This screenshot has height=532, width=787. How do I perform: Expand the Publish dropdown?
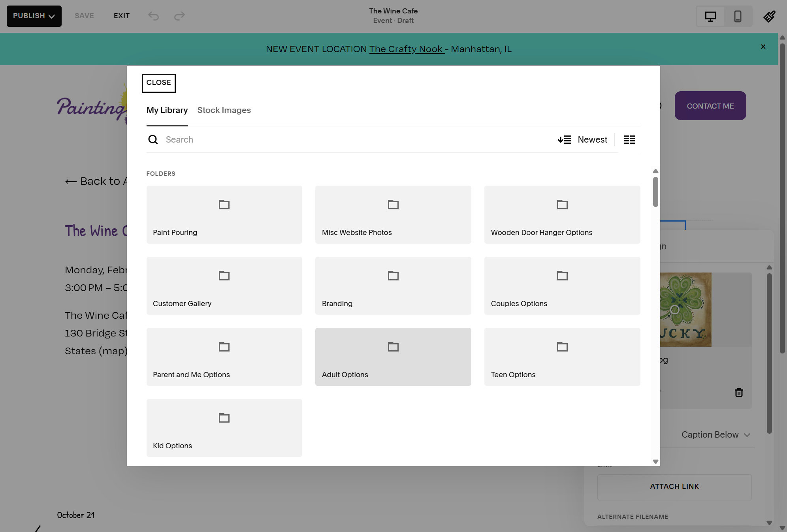pos(34,16)
